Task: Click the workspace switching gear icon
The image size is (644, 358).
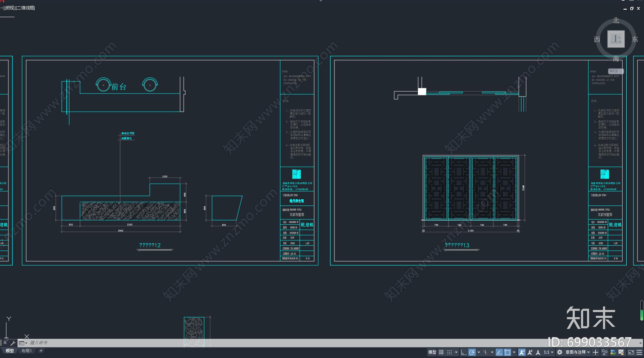Action: [559, 352]
